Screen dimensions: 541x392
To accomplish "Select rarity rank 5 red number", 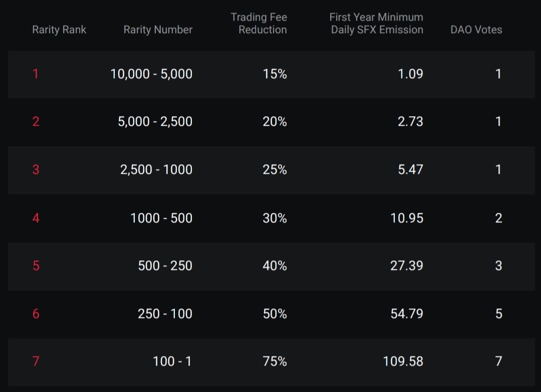I will click(36, 265).
